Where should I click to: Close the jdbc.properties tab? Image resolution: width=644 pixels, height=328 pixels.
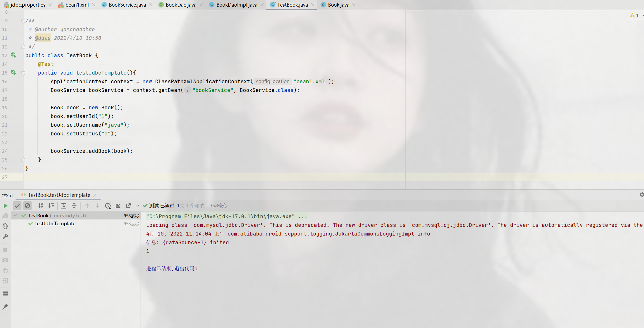pyautogui.click(x=50, y=5)
